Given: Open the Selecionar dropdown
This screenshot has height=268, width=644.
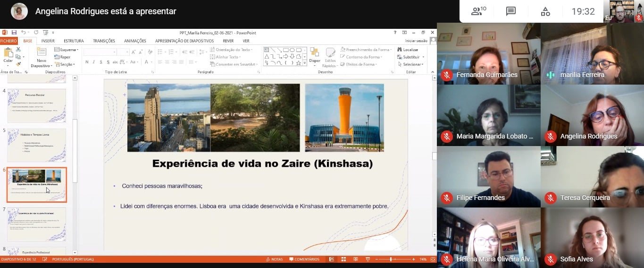Looking at the screenshot, I should click(410, 64).
